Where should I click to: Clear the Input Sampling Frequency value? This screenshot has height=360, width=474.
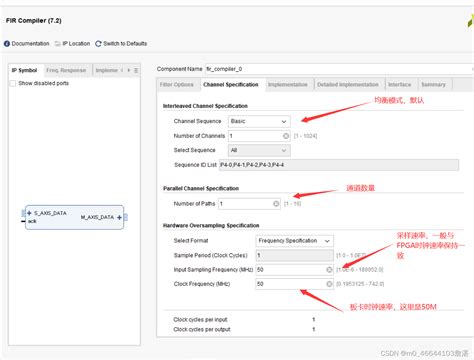[x=329, y=270]
